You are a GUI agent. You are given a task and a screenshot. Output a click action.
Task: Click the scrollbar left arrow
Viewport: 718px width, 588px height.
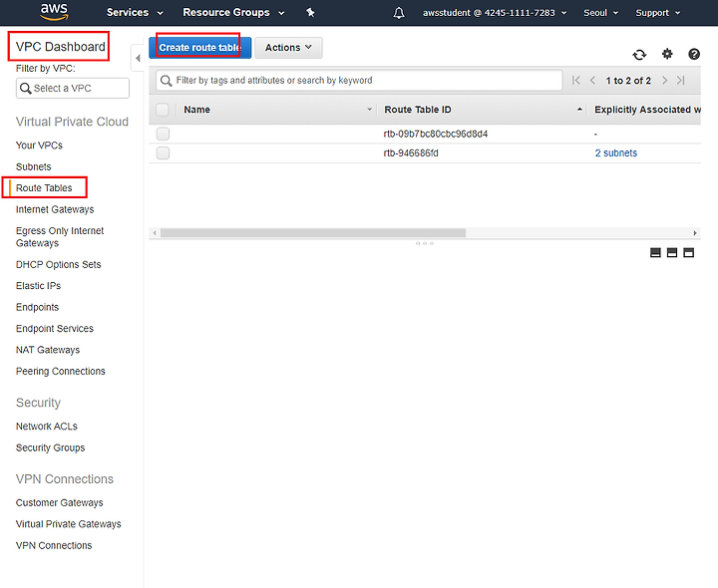tap(155, 233)
